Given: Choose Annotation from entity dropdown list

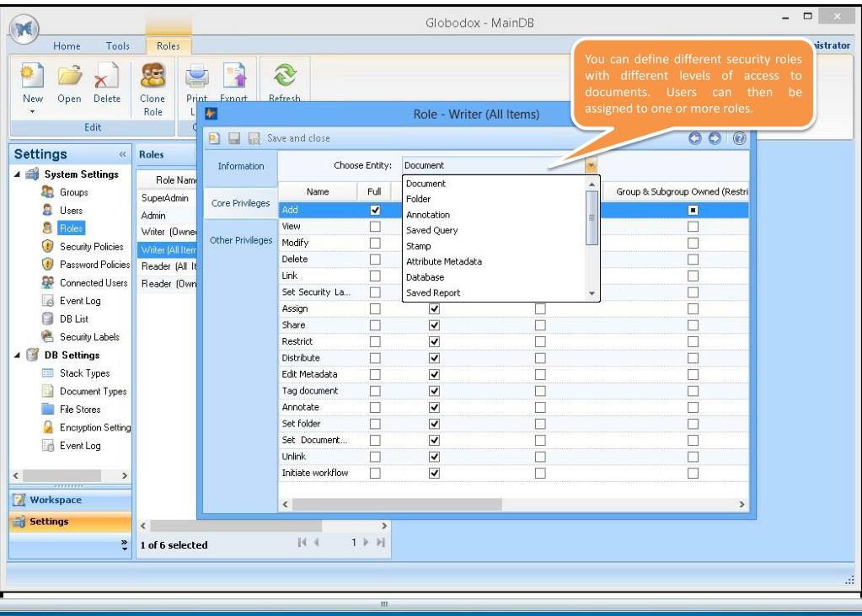Looking at the screenshot, I should click(x=495, y=215).
